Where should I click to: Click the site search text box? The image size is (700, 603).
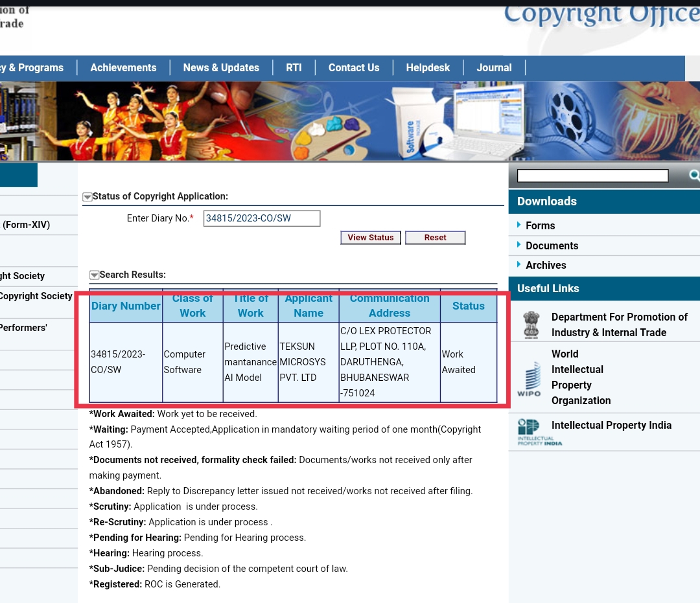[592, 176]
